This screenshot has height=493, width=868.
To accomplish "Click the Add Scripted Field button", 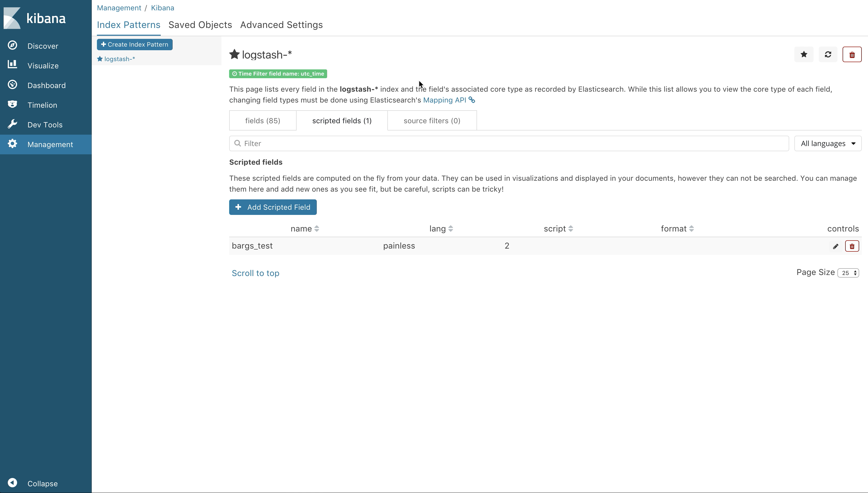I will [272, 207].
